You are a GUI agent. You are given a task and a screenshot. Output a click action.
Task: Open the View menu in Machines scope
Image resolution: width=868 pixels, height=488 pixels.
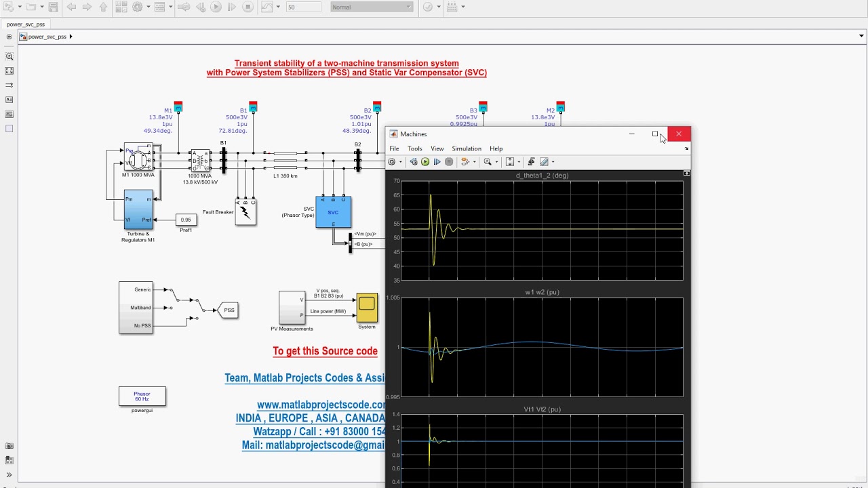coord(437,148)
